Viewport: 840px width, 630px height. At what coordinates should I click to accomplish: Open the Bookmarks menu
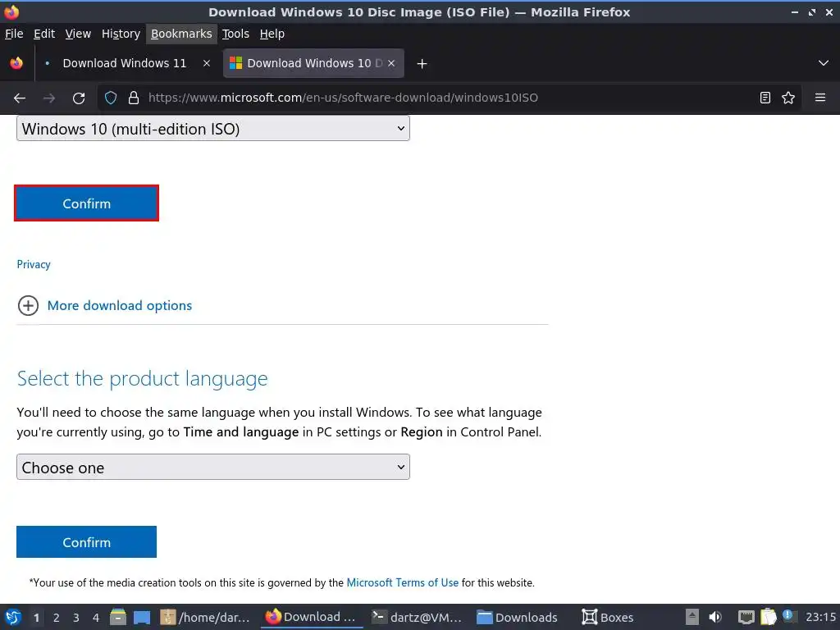[x=181, y=34]
